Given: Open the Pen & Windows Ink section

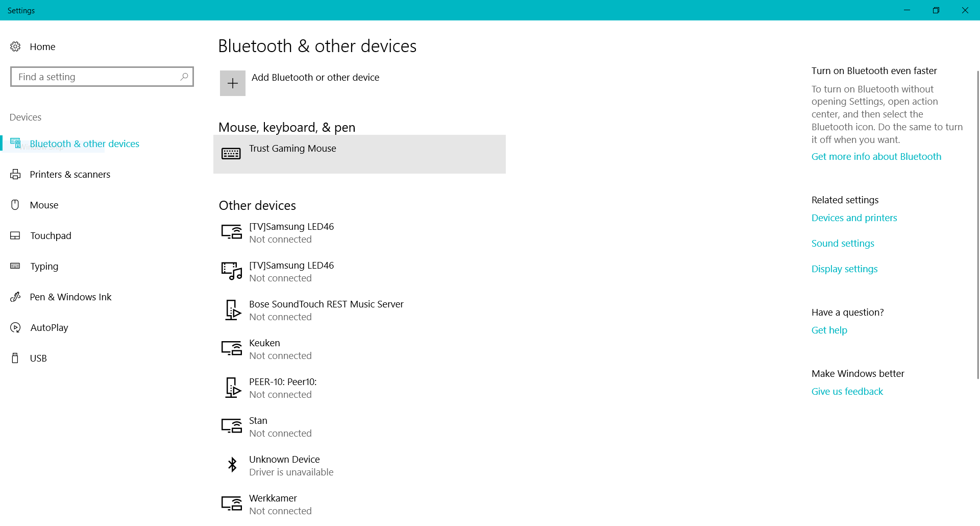Looking at the screenshot, I should pos(70,297).
